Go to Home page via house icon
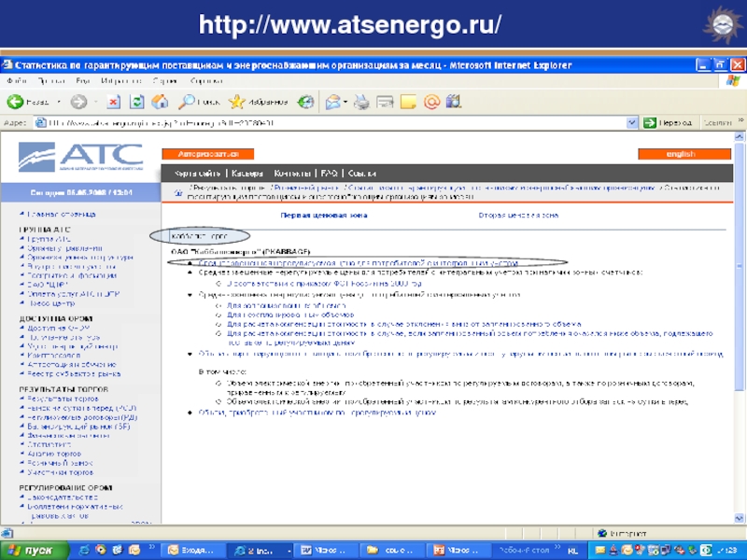Screen dimensions: 747x560 pos(160,102)
